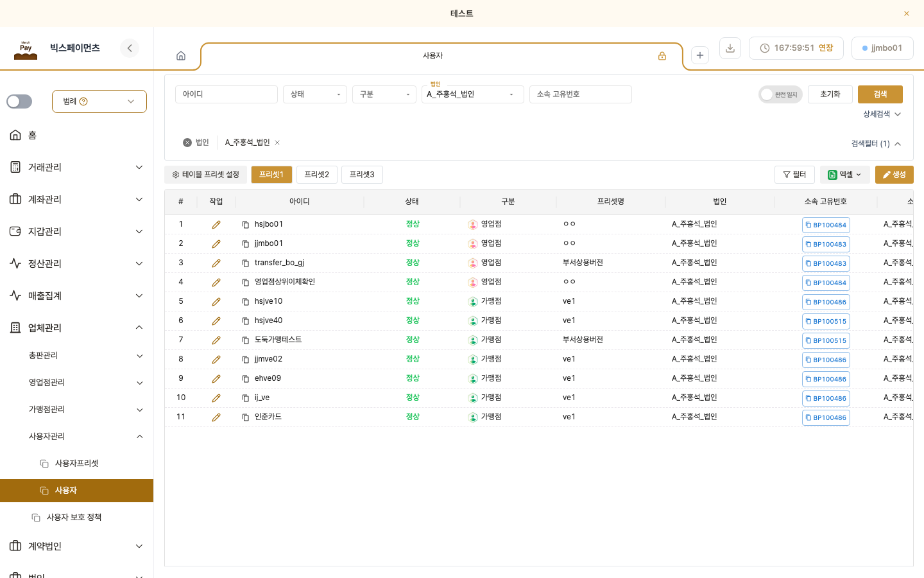Click the lock icon on 사용자 tab
The image size is (924, 578).
[x=662, y=56]
